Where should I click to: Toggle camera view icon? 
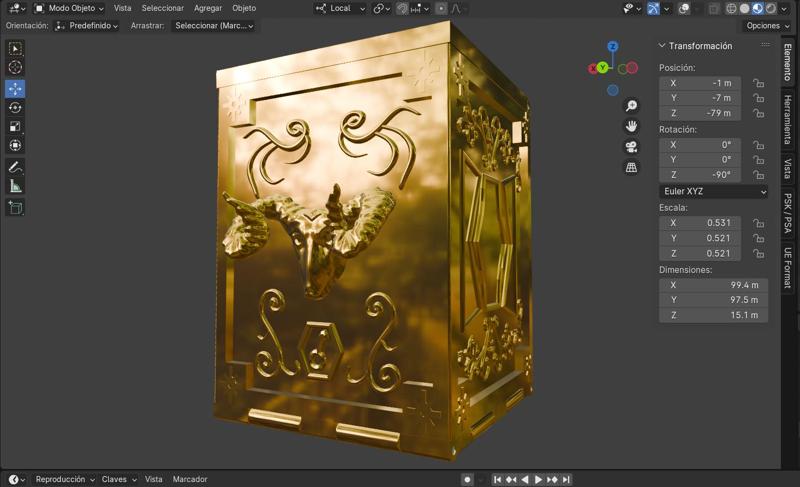coord(632,147)
